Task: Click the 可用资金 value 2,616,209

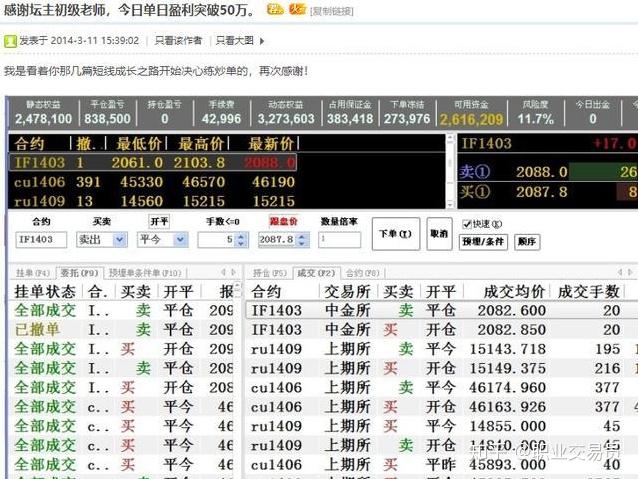Action: (x=472, y=119)
